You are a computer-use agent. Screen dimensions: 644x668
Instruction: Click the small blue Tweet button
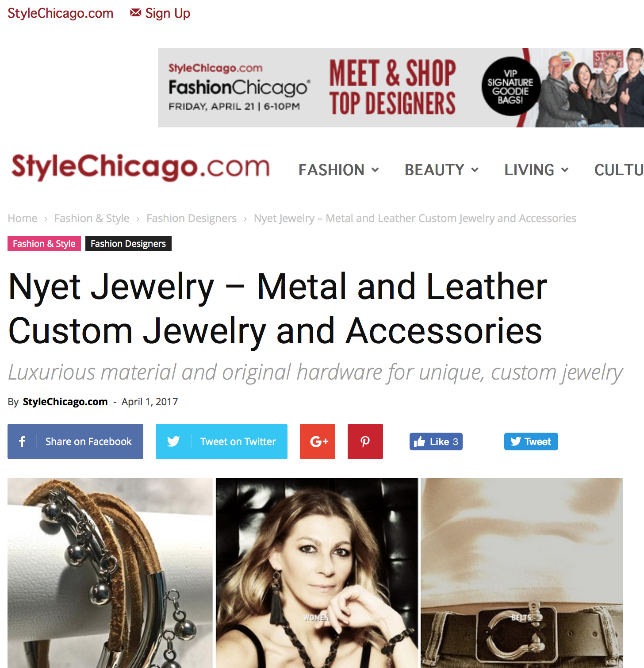[x=531, y=441]
